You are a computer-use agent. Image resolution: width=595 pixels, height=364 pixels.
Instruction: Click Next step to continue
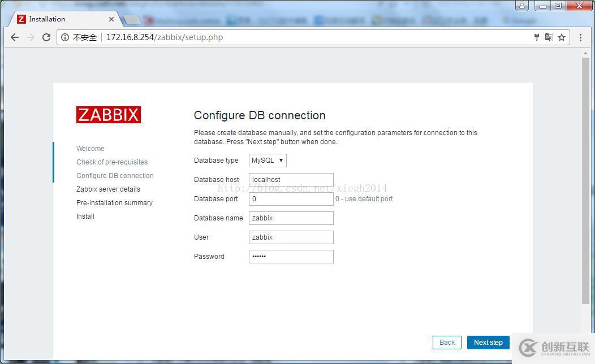pyautogui.click(x=488, y=343)
